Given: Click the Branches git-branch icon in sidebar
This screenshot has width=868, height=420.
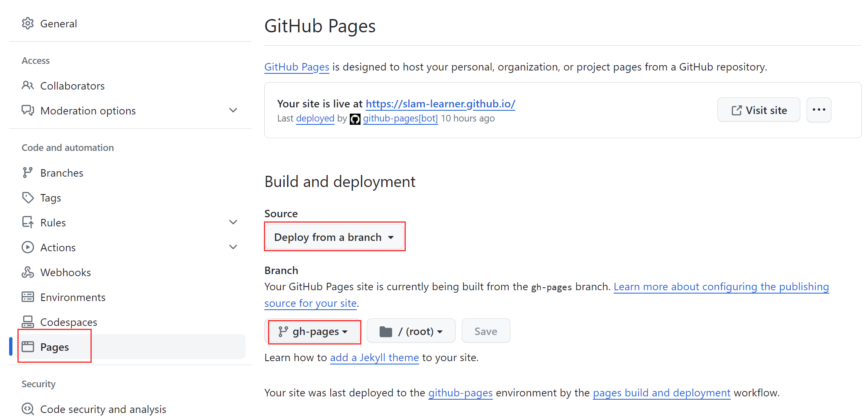Looking at the screenshot, I should tap(28, 172).
